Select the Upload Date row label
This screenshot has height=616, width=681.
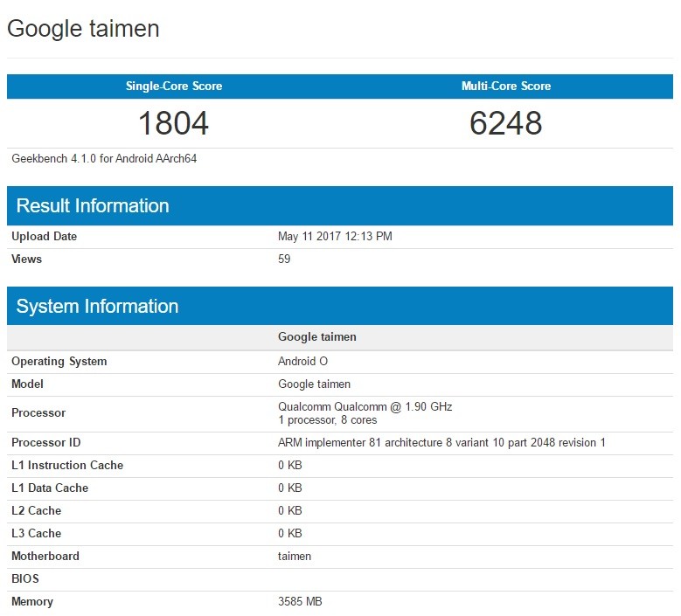[x=44, y=237]
